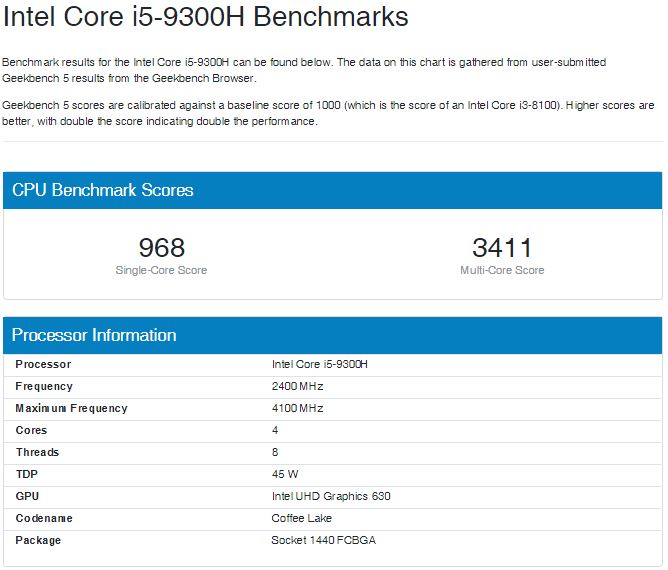The image size is (668, 570).
Task: Select the 968 single-core score number
Action: click(161, 247)
